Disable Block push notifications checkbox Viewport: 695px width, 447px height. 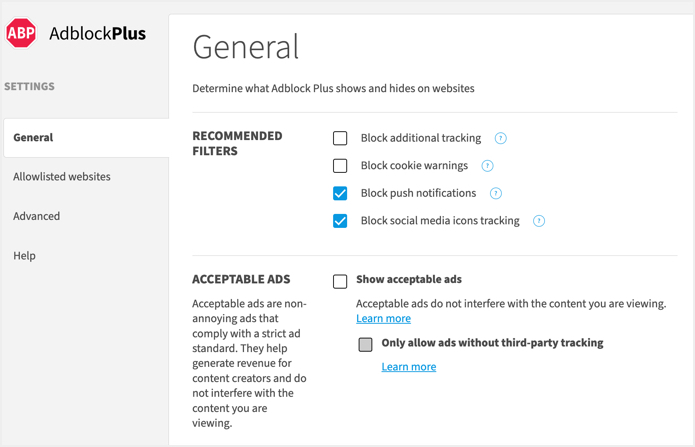pyautogui.click(x=340, y=193)
